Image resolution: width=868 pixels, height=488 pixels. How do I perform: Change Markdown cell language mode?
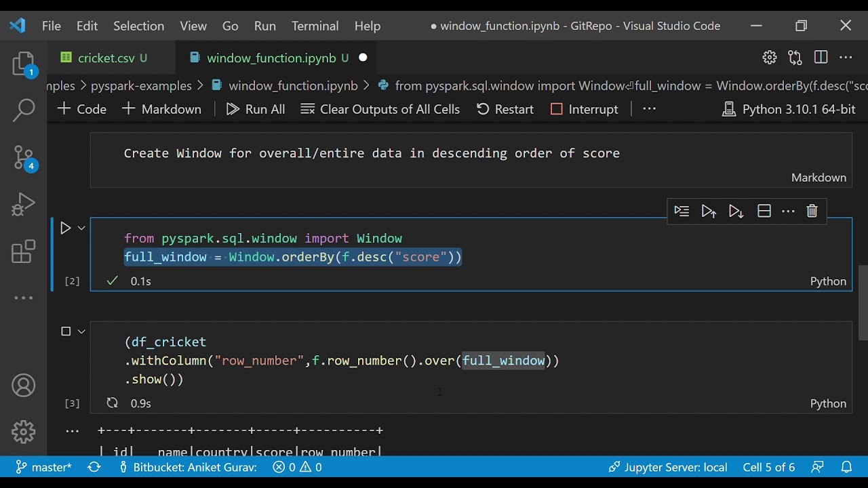pos(818,178)
